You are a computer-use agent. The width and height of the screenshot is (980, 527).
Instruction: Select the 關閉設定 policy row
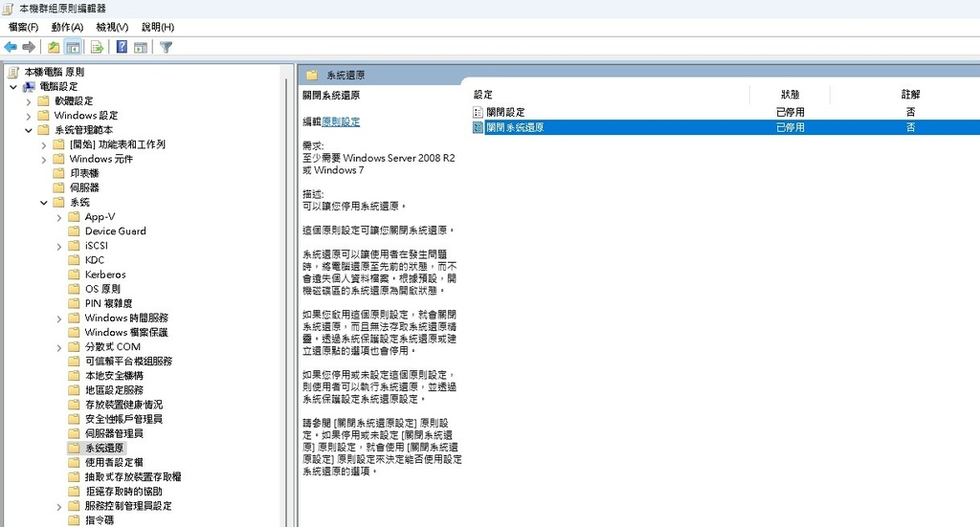pos(725,112)
